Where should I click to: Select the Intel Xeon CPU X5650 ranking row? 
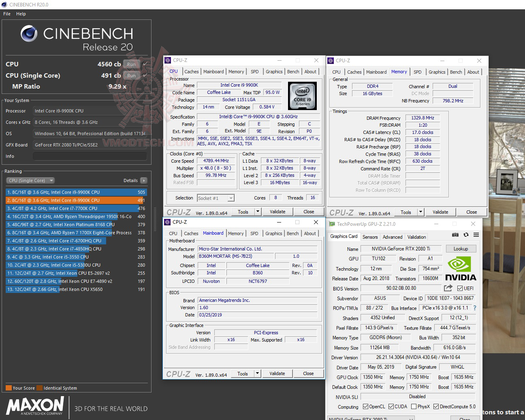click(x=76, y=289)
